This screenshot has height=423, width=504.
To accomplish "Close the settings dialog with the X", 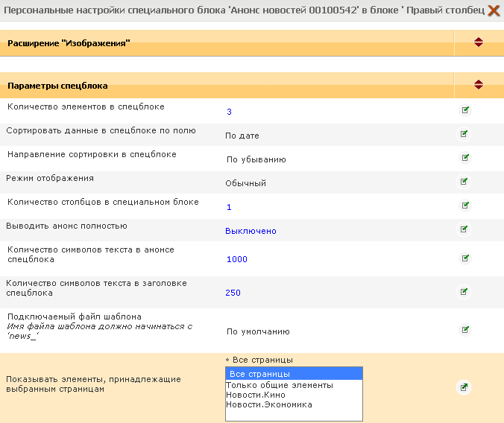I will (x=494, y=11).
